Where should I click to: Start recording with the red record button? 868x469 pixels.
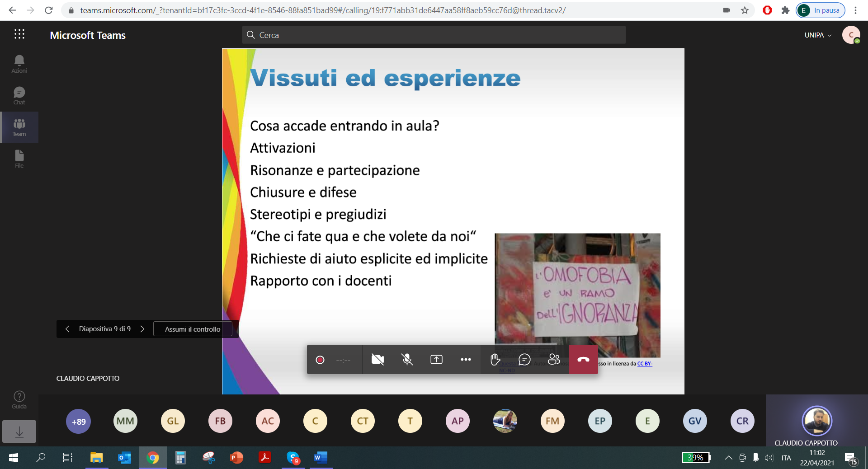pyautogui.click(x=320, y=360)
